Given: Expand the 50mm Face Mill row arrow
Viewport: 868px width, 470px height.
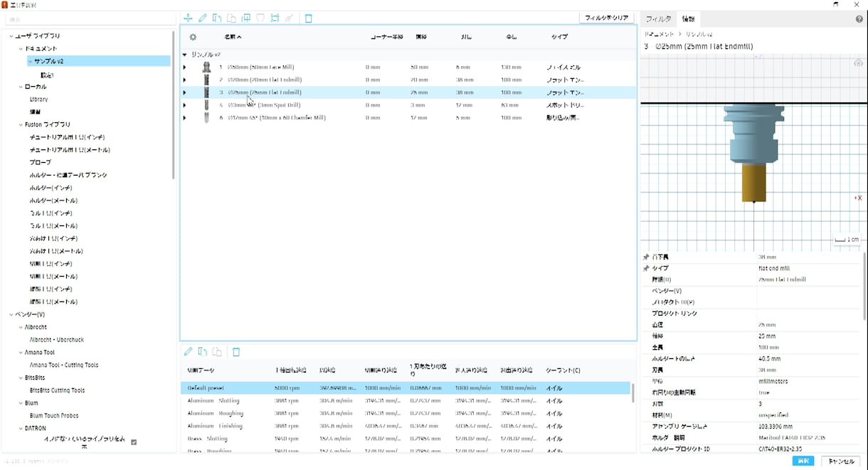Looking at the screenshot, I should (x=184, y=68).
